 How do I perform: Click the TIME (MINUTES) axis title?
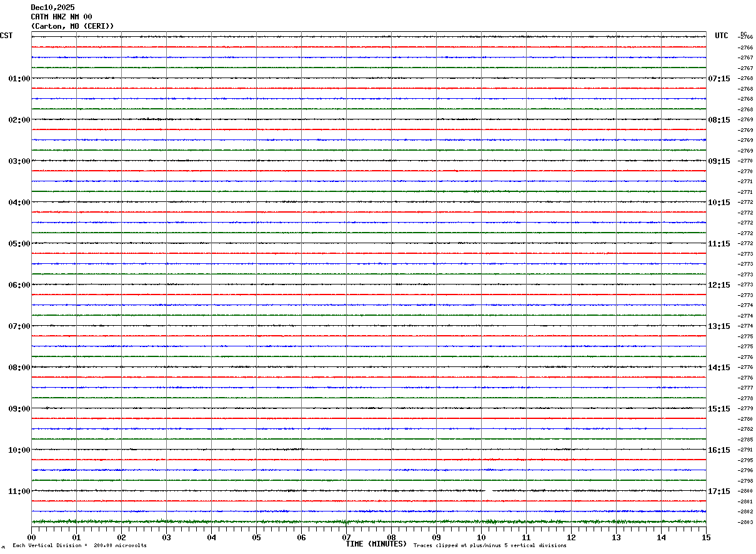pos(376,544)
